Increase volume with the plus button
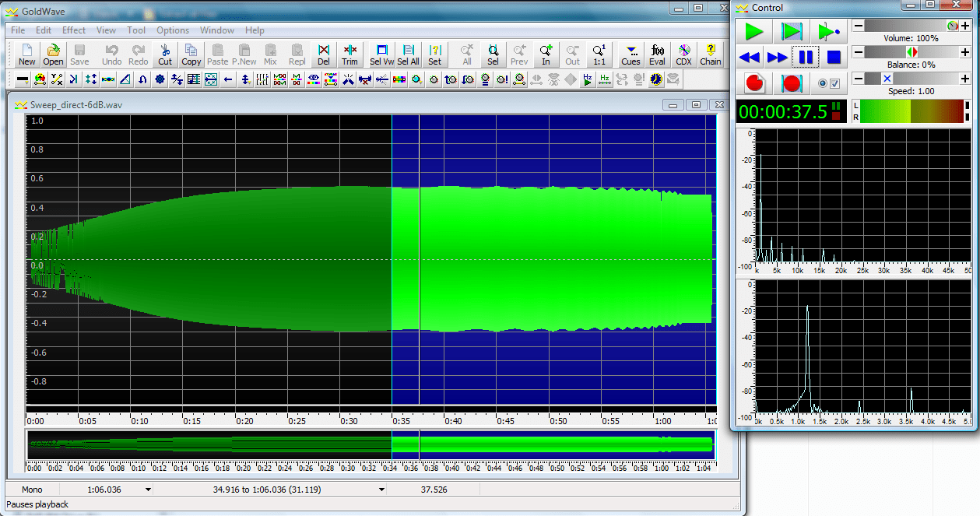Image resolution: width=980 pixels, height=516 pixels. tap(965, 26)
